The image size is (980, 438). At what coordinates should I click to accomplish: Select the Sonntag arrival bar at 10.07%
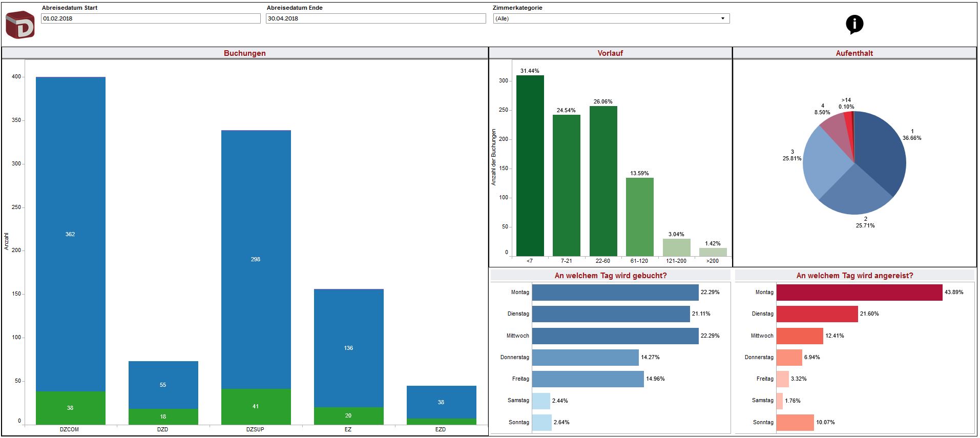[795, 423]
